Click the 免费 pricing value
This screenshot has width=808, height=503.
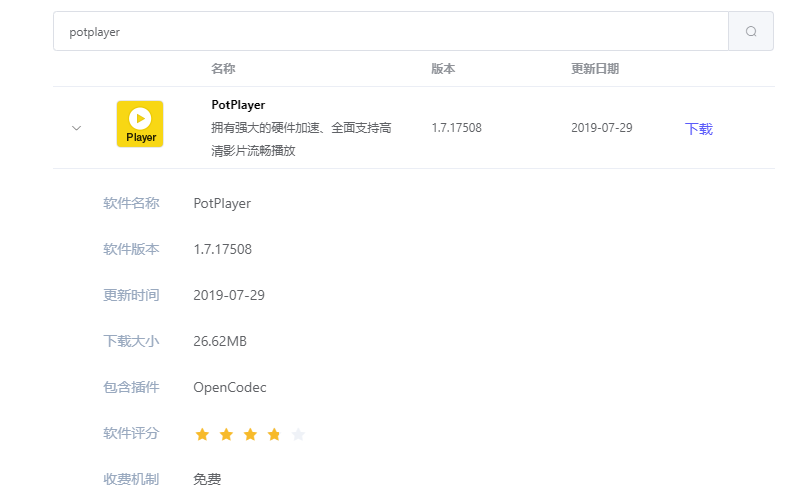[x=207, y=479]
